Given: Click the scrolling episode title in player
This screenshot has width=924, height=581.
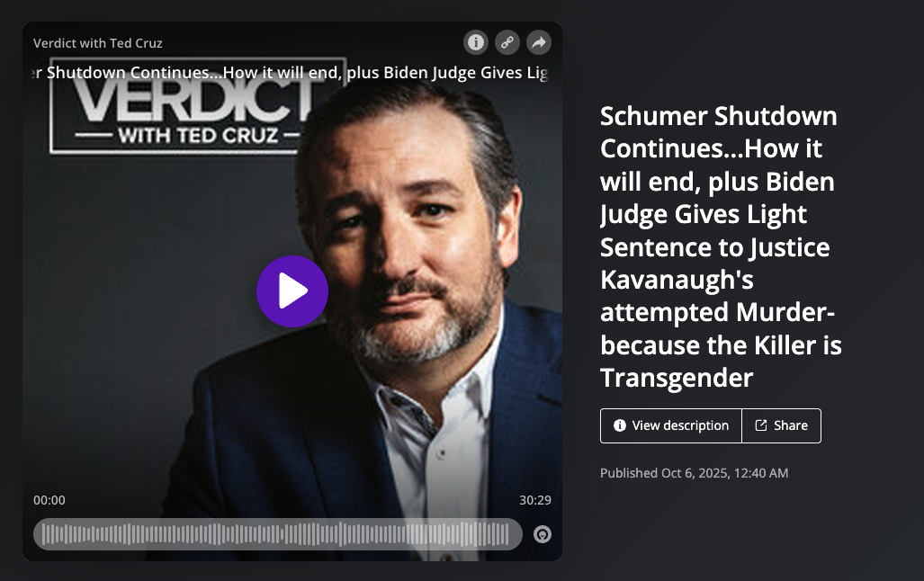Looking at the screenshot, I should (x=292, y=73).
